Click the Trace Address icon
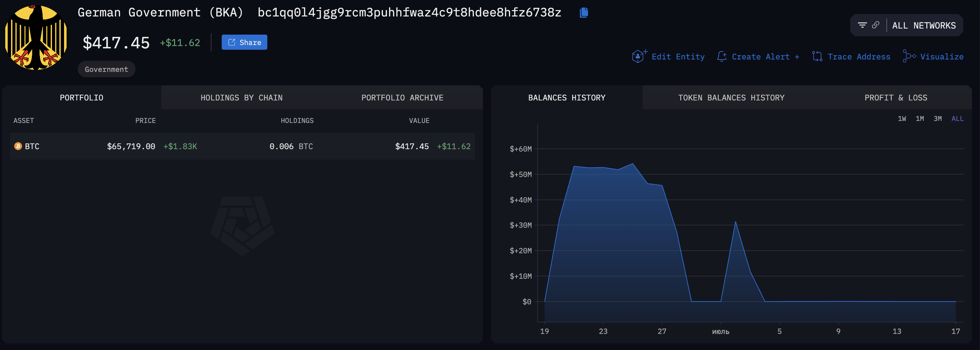This screenshot has height=350, width=980. click(x=817, y=56)
